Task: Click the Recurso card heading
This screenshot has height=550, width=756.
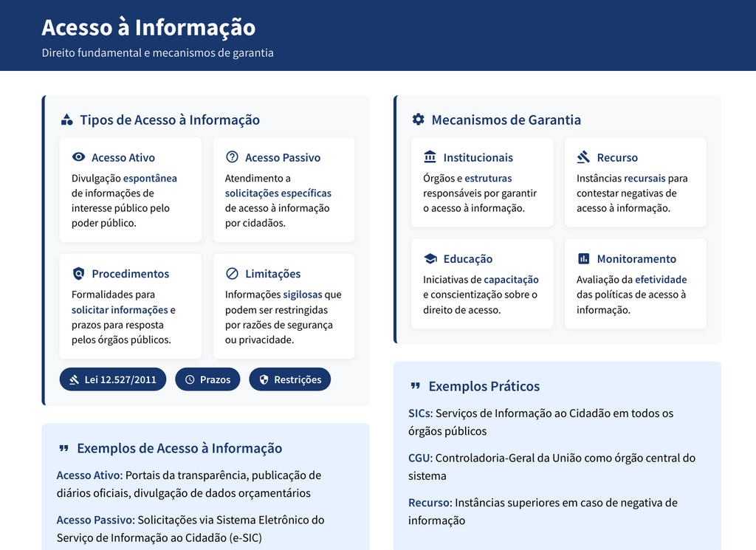Action: tap(617, 158)
